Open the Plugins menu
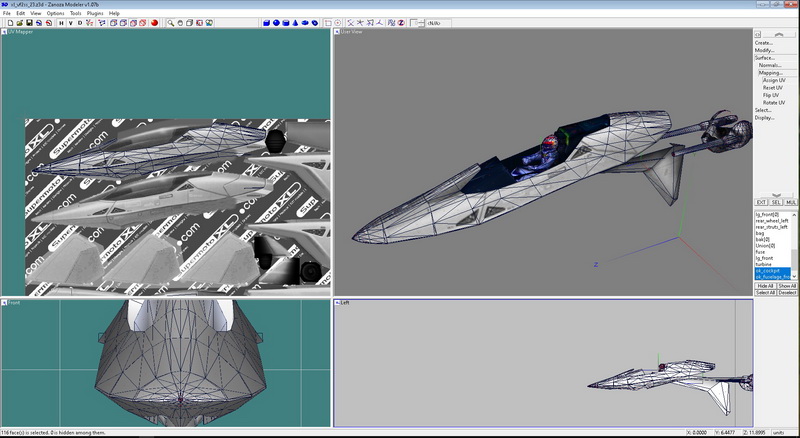This screenshot has width=800, height=438. pyautogui.click(x=95, y=13)
